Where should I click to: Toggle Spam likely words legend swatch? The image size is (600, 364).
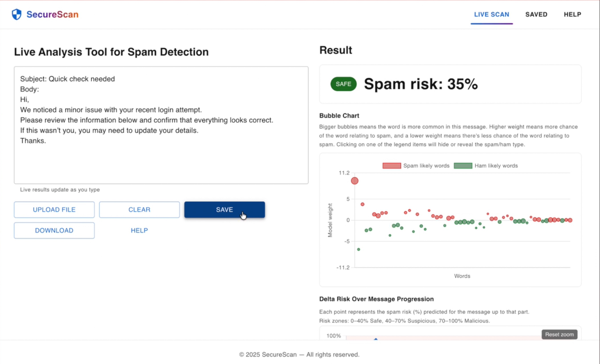[392, 166]
